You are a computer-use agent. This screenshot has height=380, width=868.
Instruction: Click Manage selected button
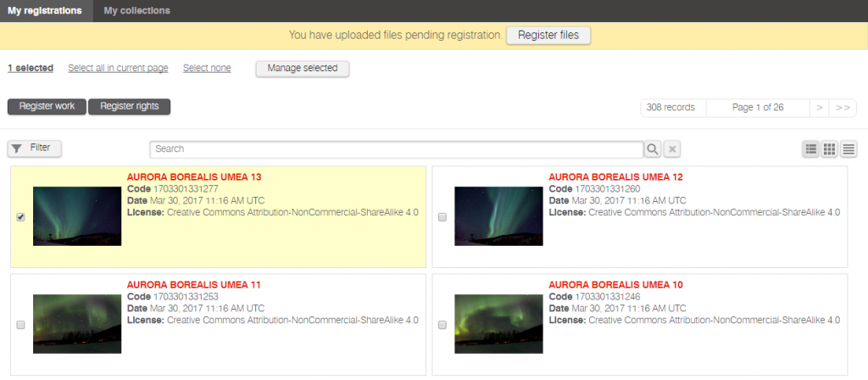tap(303, 69)
